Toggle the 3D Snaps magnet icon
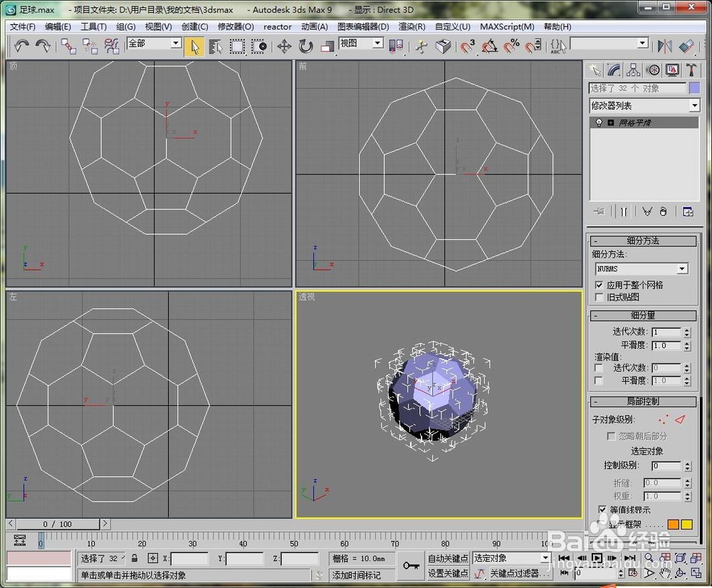The width and height of the screenshot is (712, 588). [x=468, y=46]
